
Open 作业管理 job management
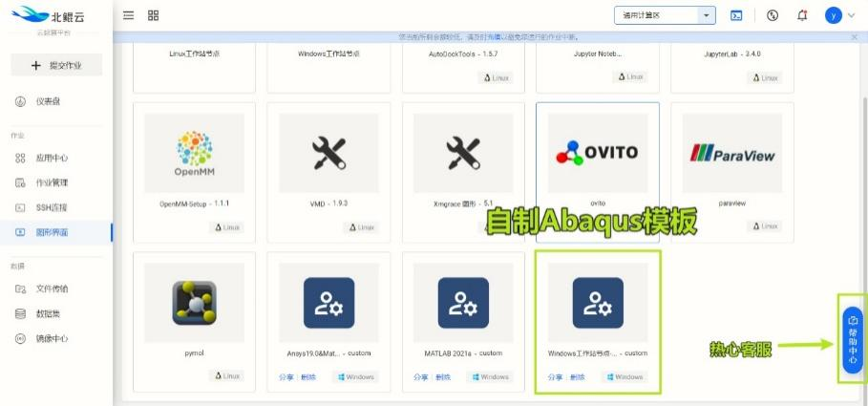(52, 182)
